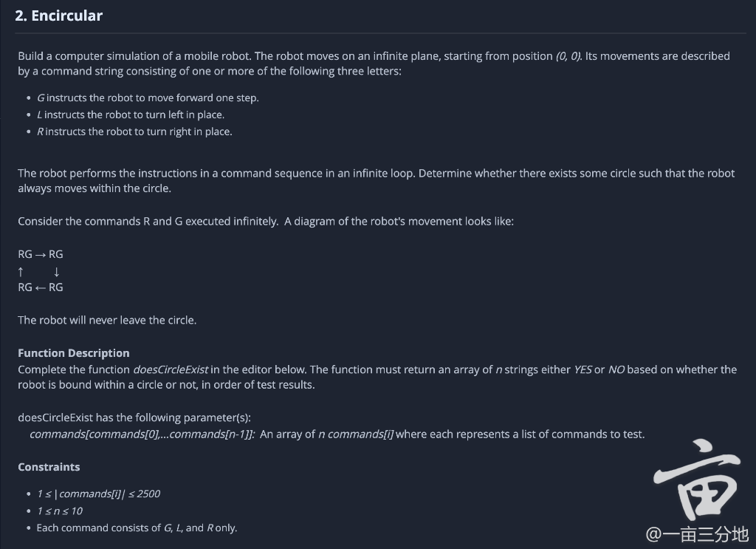The image size is (756, 549).
Task: Click the down arrow in the diagram
Action: (x=56, y=272)
